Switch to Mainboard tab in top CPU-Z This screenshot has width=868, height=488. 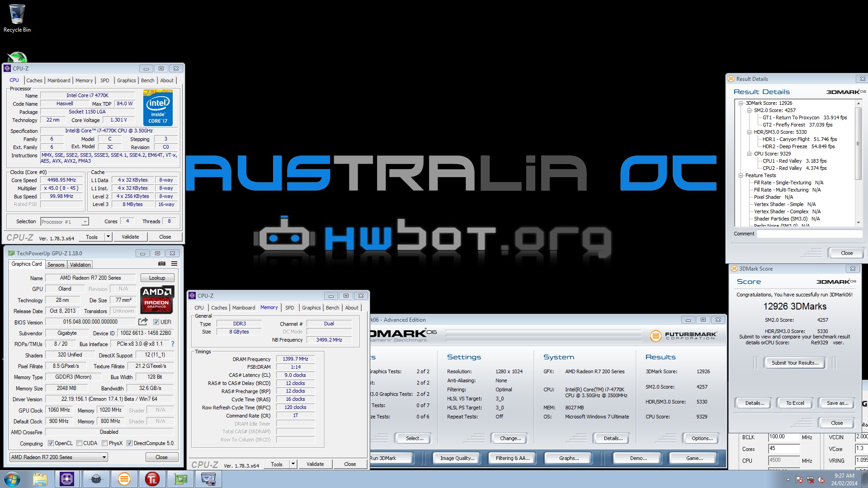59,80
